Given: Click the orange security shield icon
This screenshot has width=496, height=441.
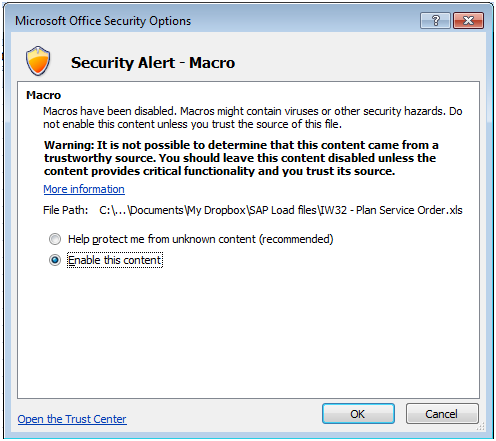Looking at the screenshot, I should tap(38, 61).
